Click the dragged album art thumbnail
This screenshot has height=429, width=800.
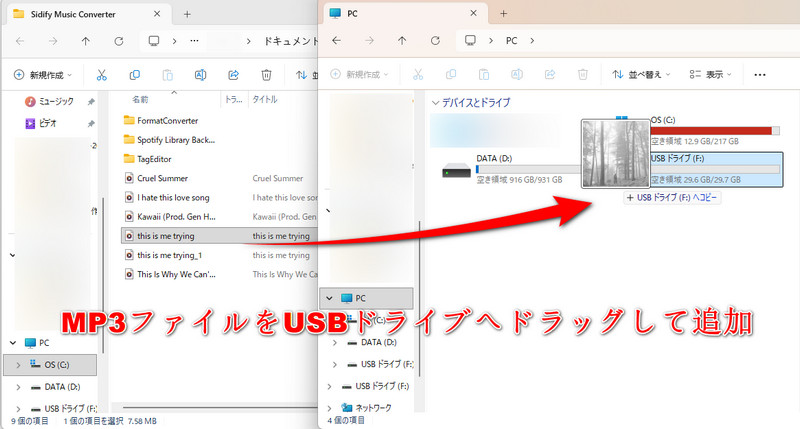pyautogui.click(x=616, y=154)
